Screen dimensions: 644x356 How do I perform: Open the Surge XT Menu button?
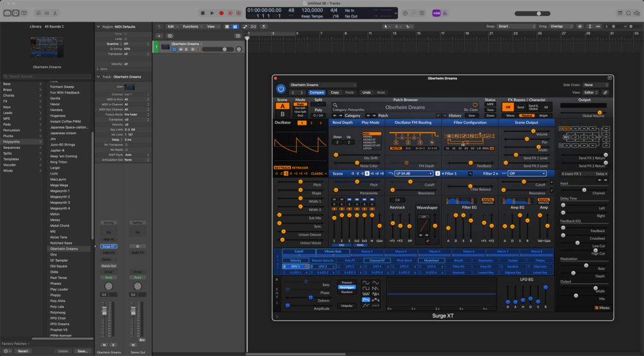[x=602, y=307]
